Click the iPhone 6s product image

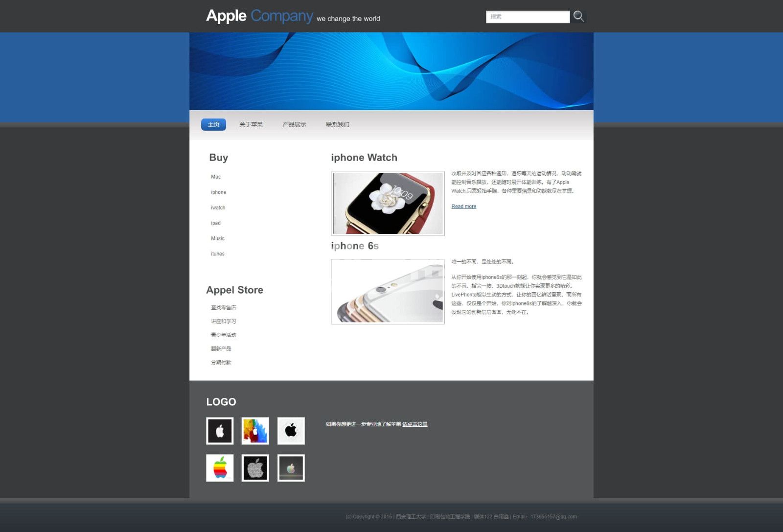point(388,292)
